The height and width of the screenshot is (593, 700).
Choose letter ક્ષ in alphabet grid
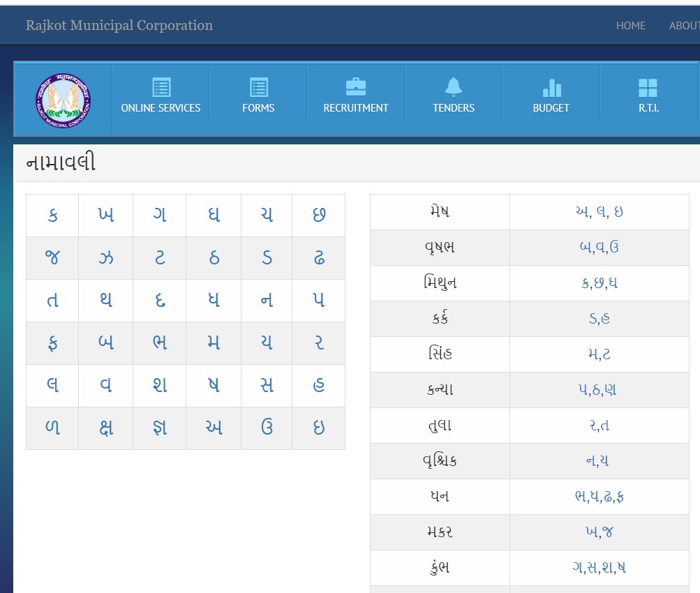coord(106,428)
